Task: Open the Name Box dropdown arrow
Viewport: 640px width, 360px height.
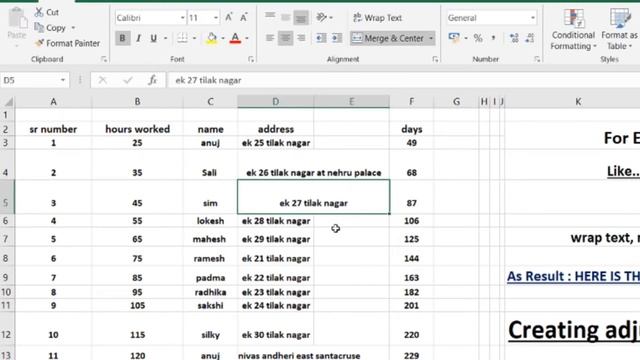Action: (x=63, y=80)
